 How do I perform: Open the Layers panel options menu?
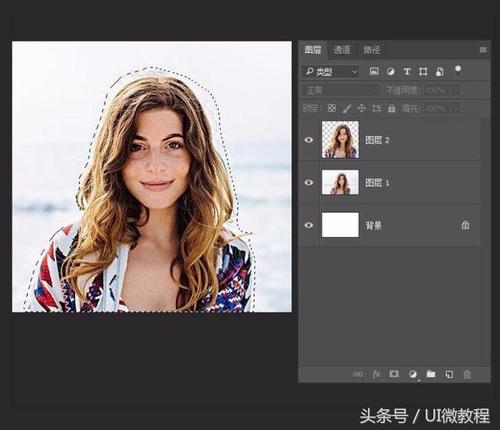[x=483, y=50]
